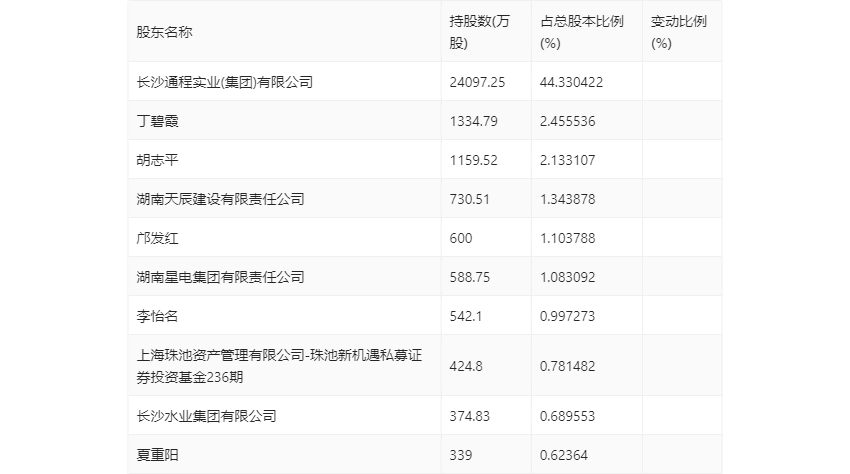Select shareholder 胡志平
This screenshot has height=474, width=850.
click(x=157, y=160)
